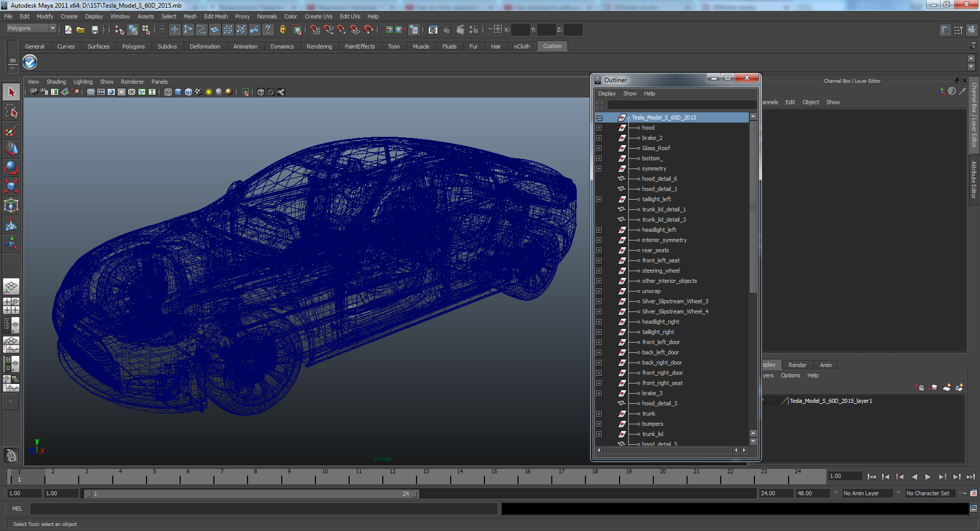Open the scene folder icon
The height and width of the screenshot is (531, 980).
pos(81,30)
